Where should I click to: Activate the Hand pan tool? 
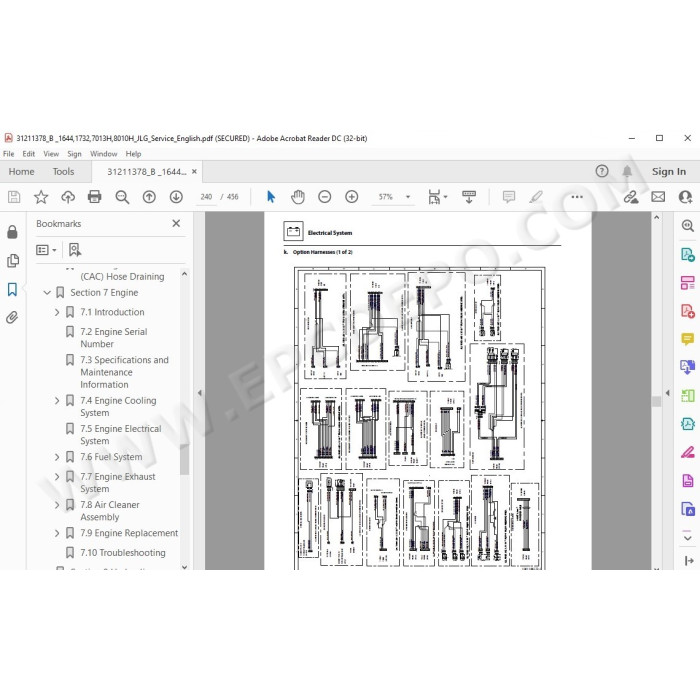(x=297, y=197)
